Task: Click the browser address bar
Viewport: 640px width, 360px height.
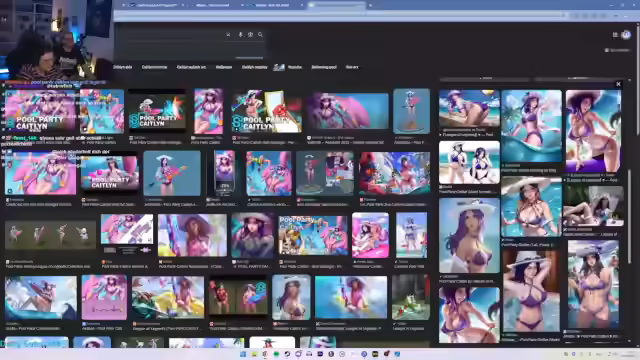Action: pyautogui.click(x=339, y=16)
